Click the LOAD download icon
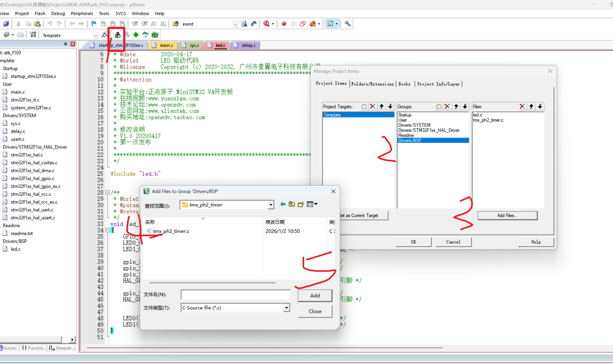The image size is (613, 364). tap(33, 35)
